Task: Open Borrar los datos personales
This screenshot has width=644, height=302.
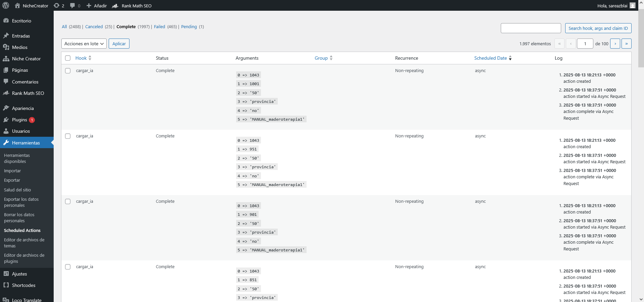Action: click(27, 218)
